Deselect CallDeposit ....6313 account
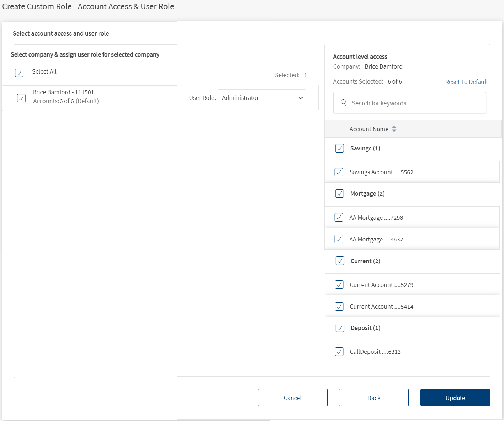Image resolution: width=504 pixels, height=421 pixels. [x=339, y=352]
